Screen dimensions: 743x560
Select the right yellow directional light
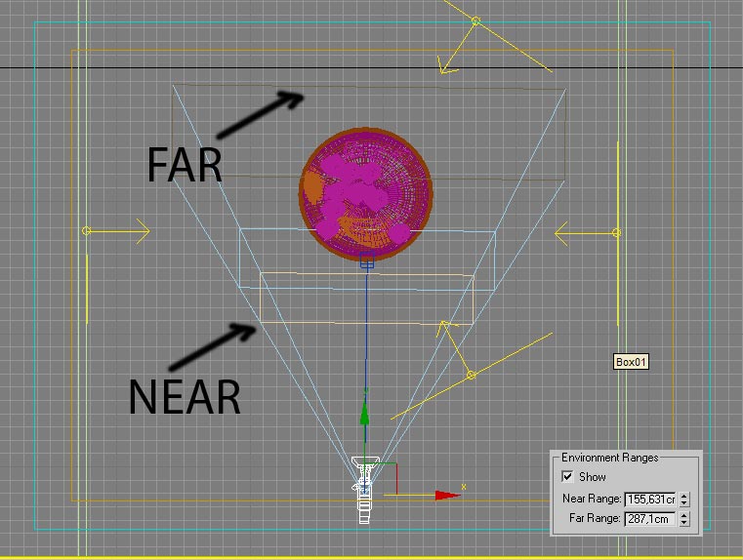616,232
